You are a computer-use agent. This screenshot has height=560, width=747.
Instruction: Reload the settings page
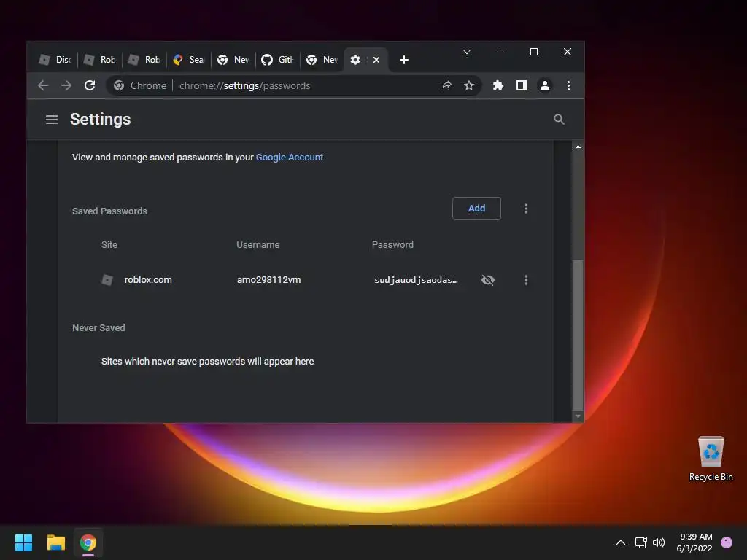[90, 86]
